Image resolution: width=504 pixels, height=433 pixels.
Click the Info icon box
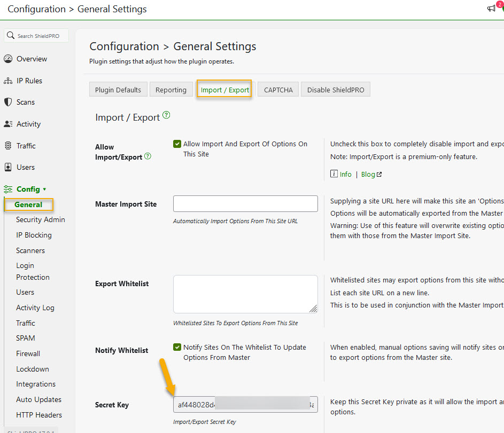[x=334, y=174]
